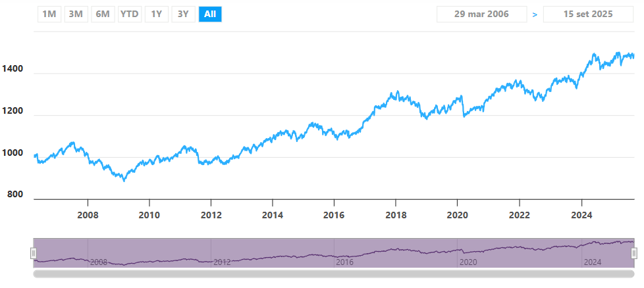This screenshot has height=288, width=644.
Task: Set the range to 1Y
Action: pos(156,14)
